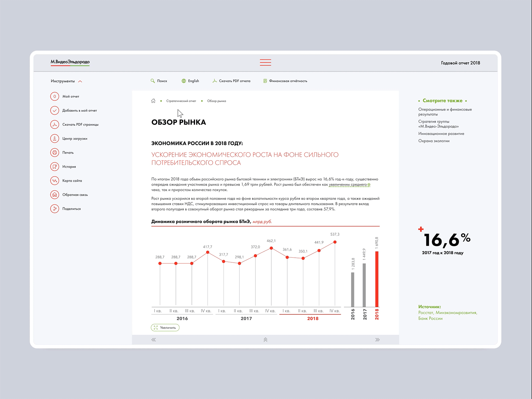Open the Центр загрузки download icon
The height and width of the screenshot is (399, 532).
pos(55,139)
